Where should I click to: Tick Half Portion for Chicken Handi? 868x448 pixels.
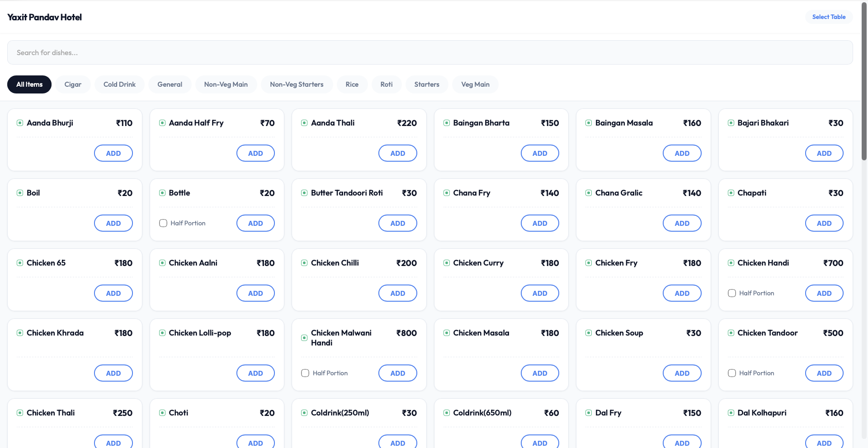732,293
